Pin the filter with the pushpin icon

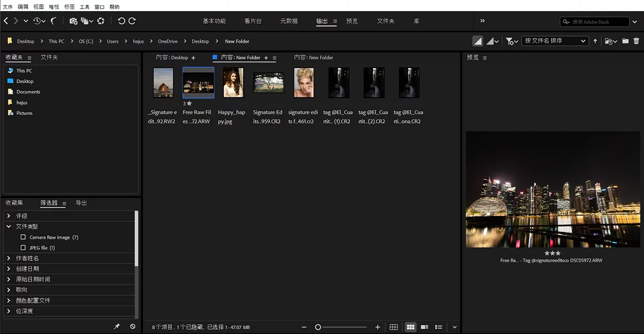(x=117, y=326)
